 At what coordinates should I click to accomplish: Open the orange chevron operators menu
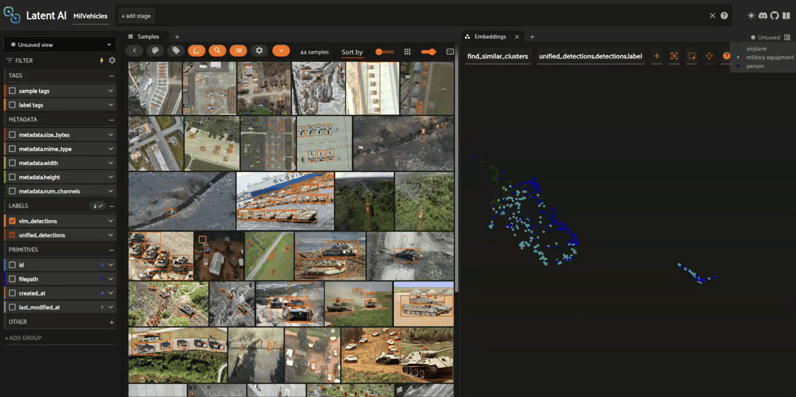281,51
